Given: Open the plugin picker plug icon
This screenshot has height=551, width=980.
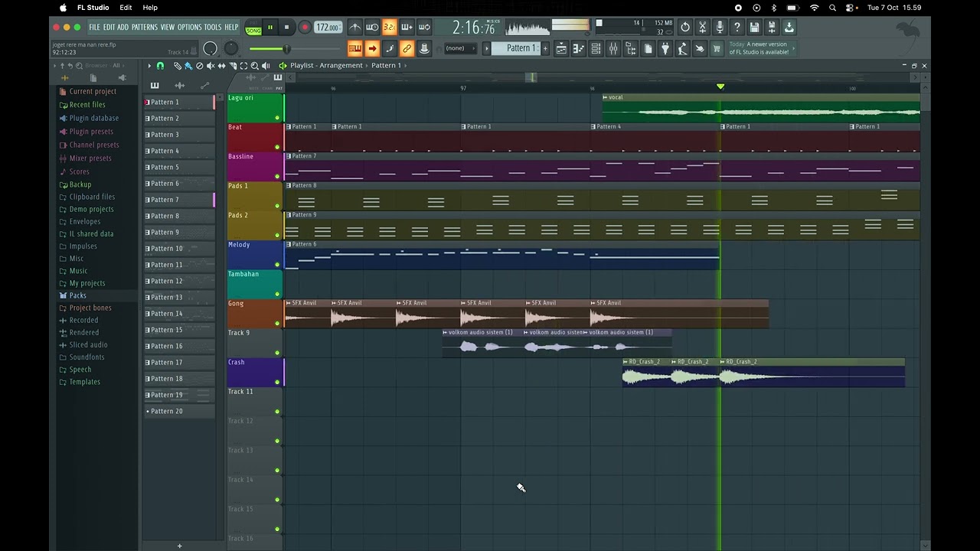Looking at the screenshot, I should (x=665, y=49).
